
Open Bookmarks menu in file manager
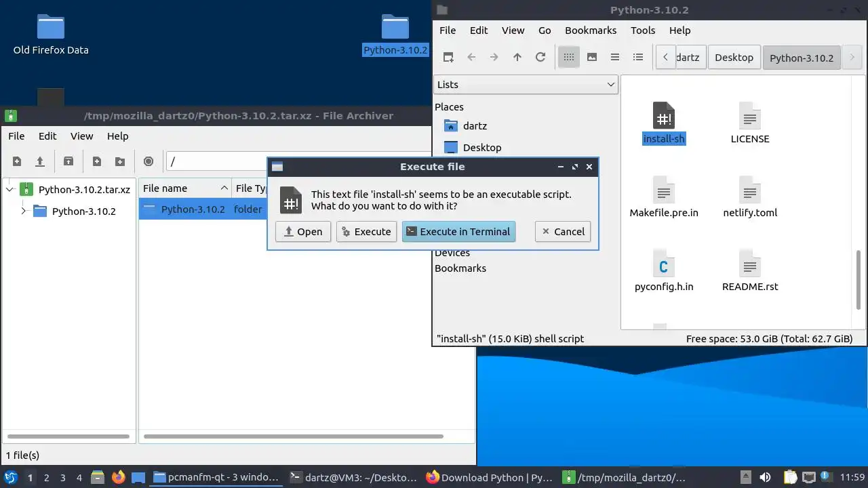pos(591,30)
